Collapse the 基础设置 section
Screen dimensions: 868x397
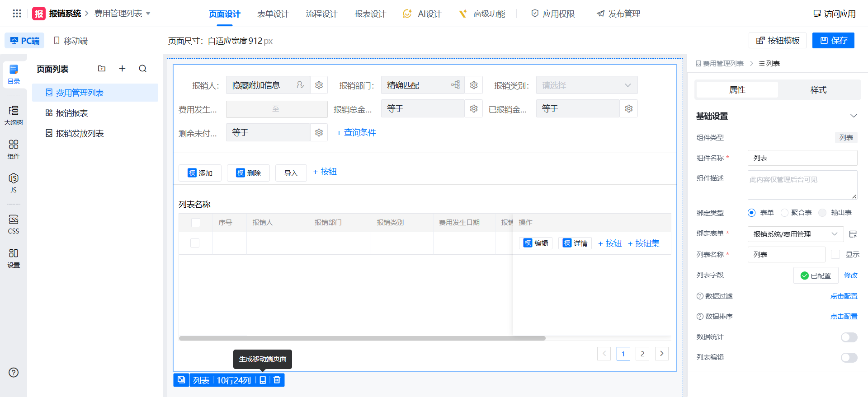(853, 116)
